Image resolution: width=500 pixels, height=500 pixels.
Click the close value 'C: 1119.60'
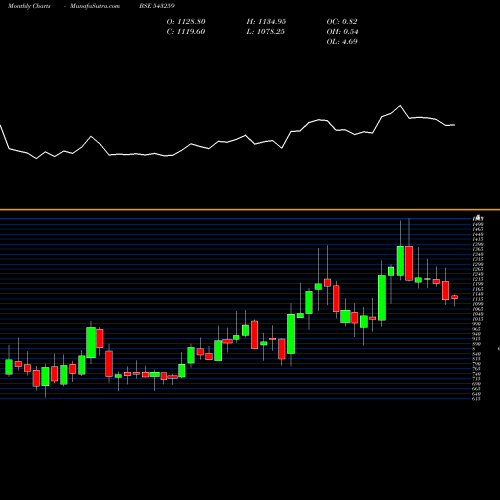point(186,32)
